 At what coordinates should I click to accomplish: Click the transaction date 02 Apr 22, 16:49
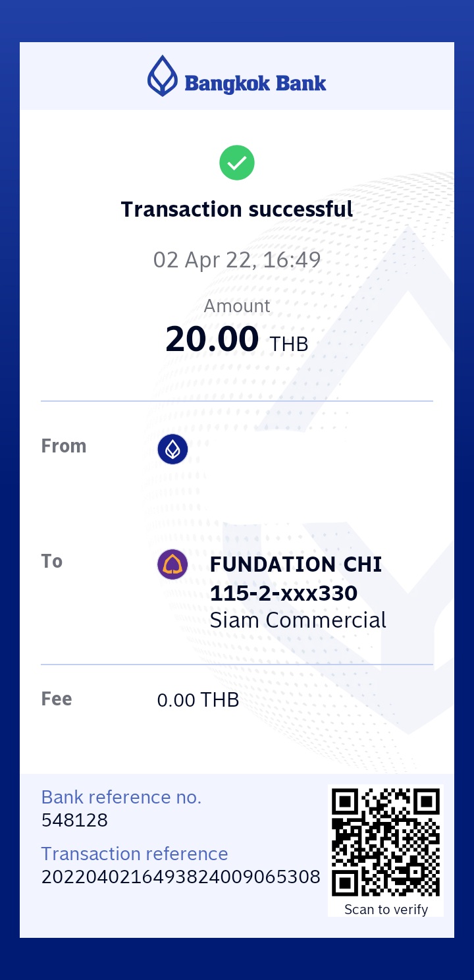pyautogui.click(x=237, y=259)
